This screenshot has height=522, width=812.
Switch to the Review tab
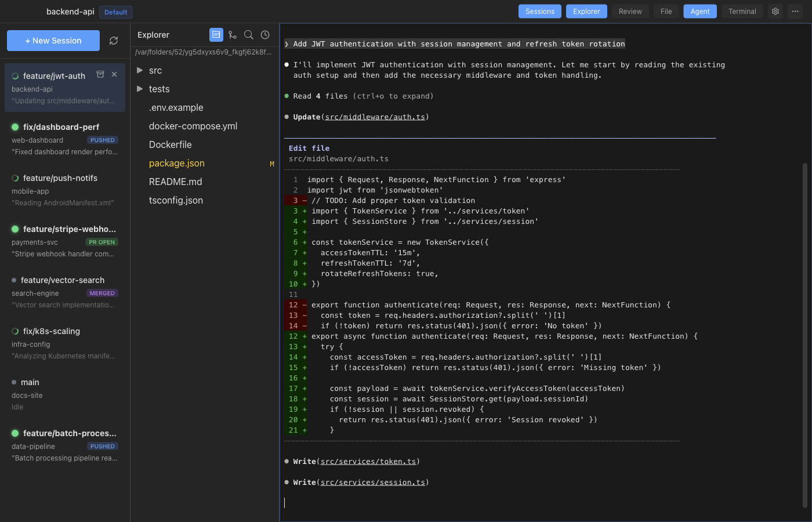(630, 11)
